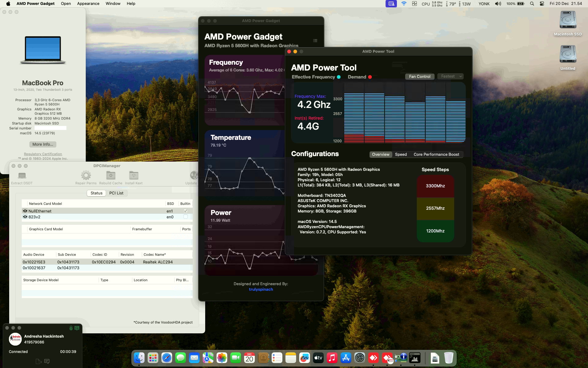The image size is (588, 368).
Task: Click Andresha Hackintosh avatar in AnyDesk panel
Action: point(15,339)
